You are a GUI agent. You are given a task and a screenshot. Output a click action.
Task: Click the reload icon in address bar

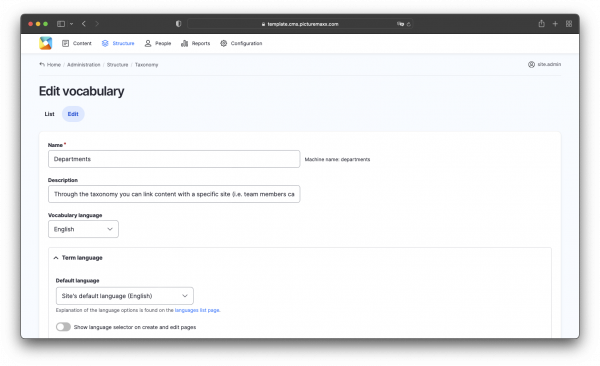click(409, 24)
